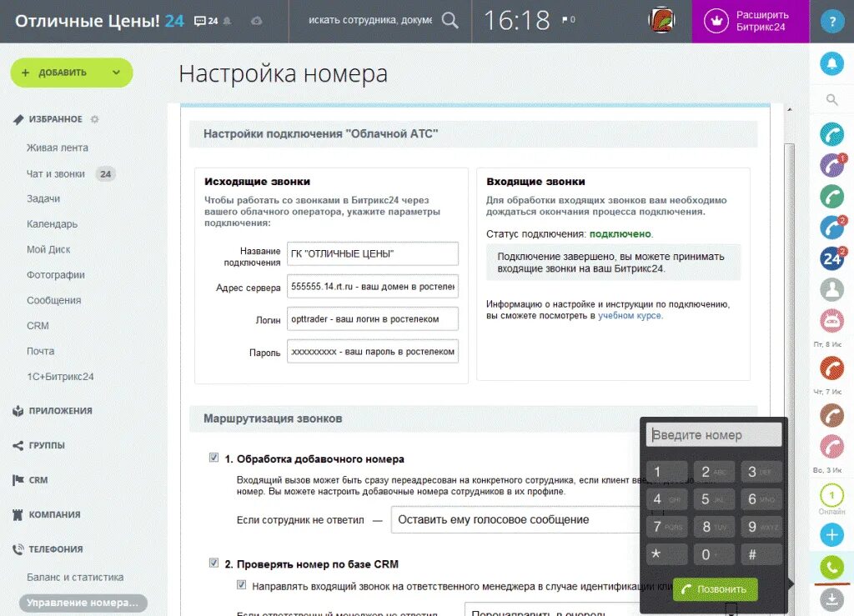Viewport: 854px width, 616px height.
Task: Open Живая лента in sidebar
Action: tap(58, 148)
